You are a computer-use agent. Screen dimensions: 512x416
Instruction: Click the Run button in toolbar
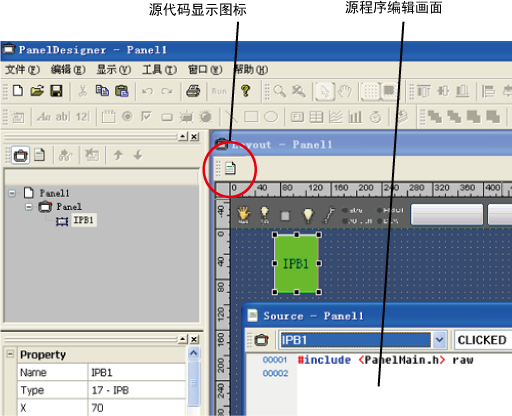pyautogui.click(x=219, y=91)
